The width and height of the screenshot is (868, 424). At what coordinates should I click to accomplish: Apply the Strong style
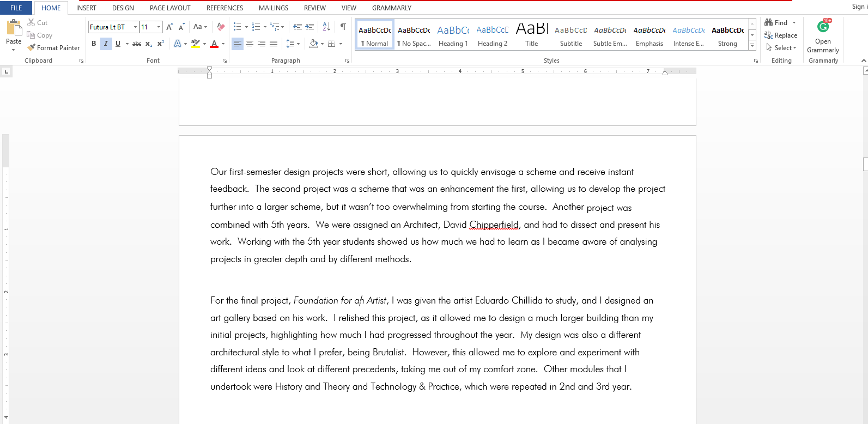(x=728, y=35)
